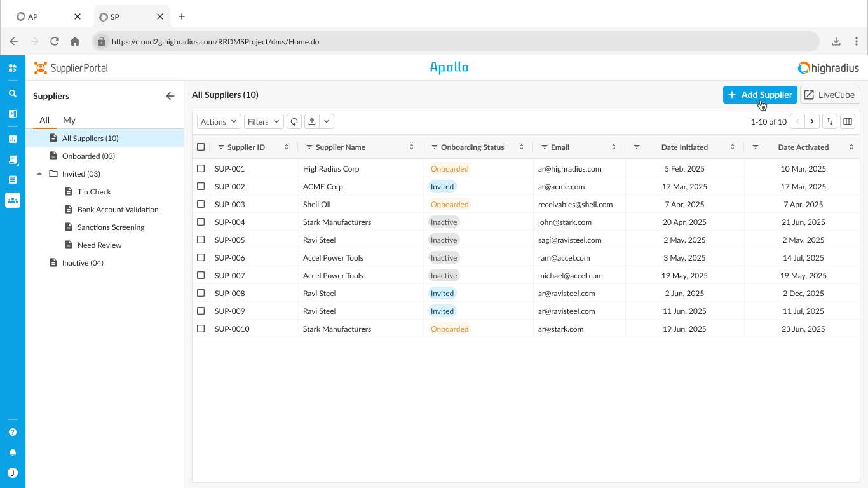Click the Supplier Name column filter icon
This screenshot has width=868, height=488.
pyautogui.click(x=309, y=147)
